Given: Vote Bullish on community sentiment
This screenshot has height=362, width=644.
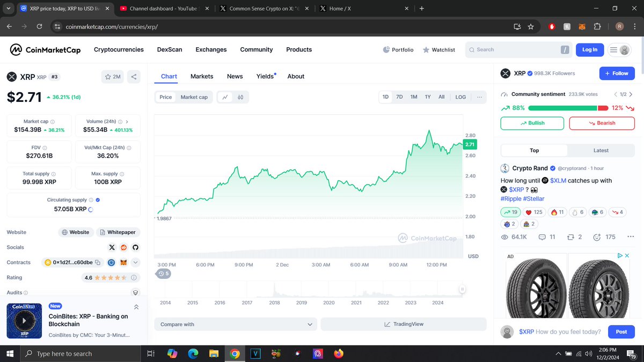Looking at the screenshot, I should (532, 123).
